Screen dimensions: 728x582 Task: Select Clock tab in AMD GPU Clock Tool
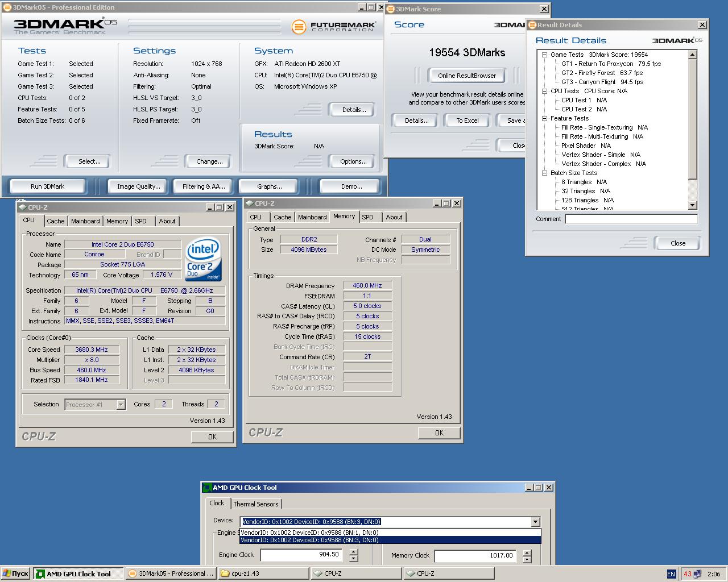click(217, 503)
